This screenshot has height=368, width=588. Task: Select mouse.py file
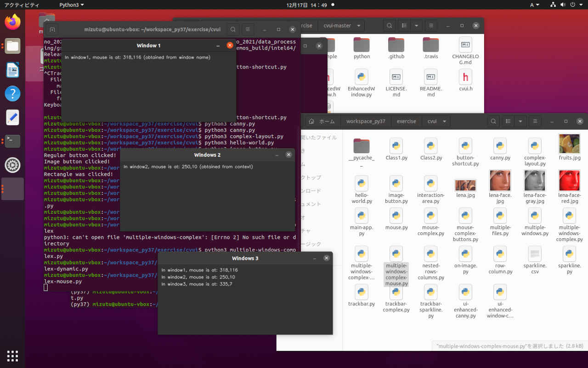click(396, 219)
